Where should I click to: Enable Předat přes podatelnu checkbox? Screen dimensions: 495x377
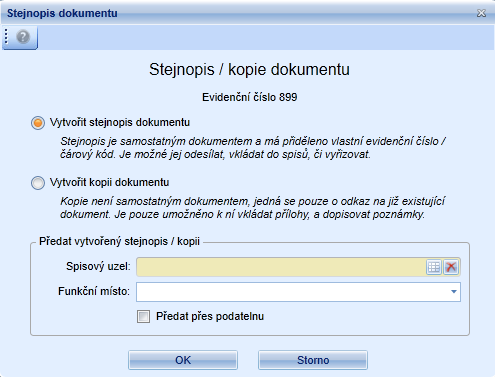tap(143, 316)
